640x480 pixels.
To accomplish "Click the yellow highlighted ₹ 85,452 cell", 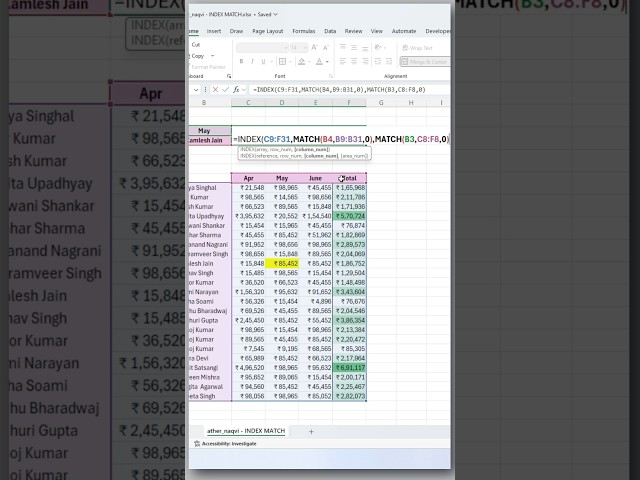I will pyautogui.click(x=282, y=264).
